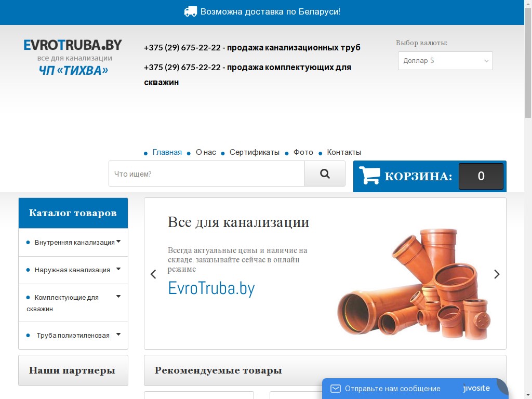Open the Контакты page
This screenshot has width=532, height=399.
344,152
